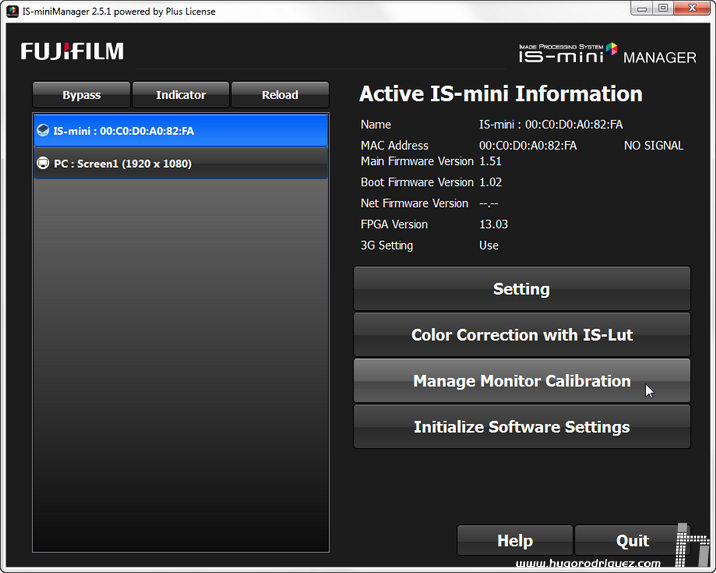This screenshot has height=573, width=716.
Task: Click the NO SIGNAL status text
Action: click(x=653, y=146)
